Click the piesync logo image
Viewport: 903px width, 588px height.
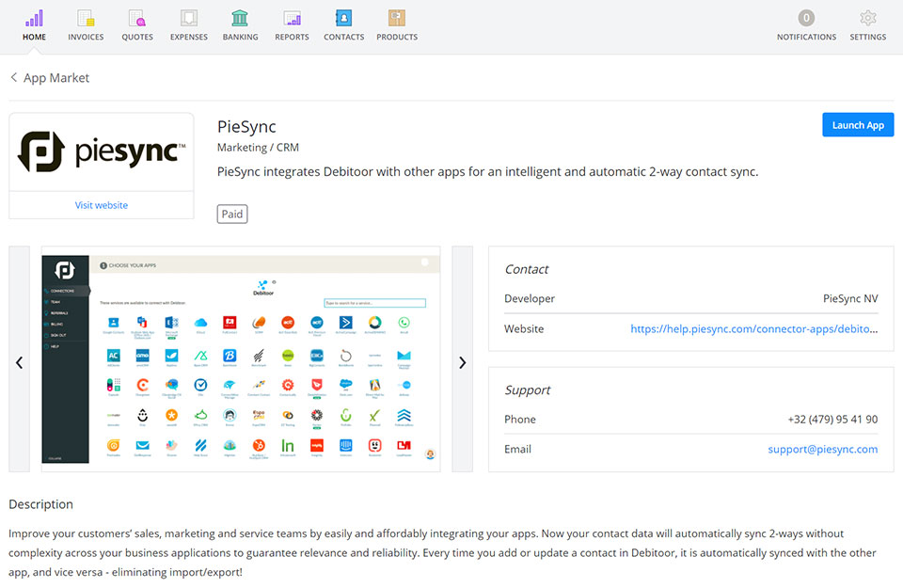[102, 152]
